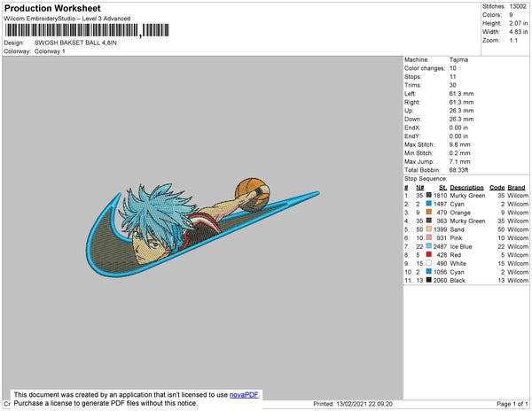
Task: Click the printed date 'Printed: 13/02/2021 22.09.20'
Action: (353, 404)
